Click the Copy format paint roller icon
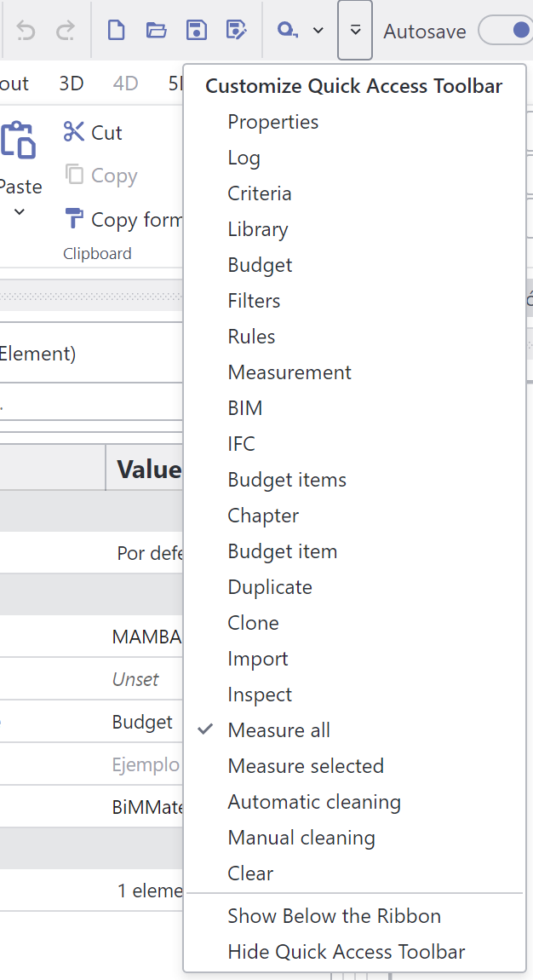 (x=73, y=219)
